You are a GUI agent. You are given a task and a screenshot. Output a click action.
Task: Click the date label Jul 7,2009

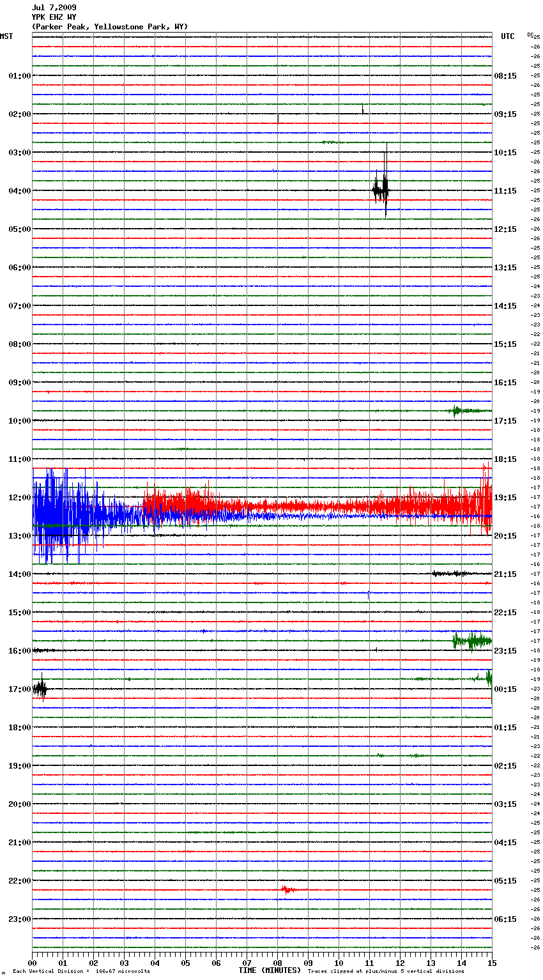click(54, 8)
